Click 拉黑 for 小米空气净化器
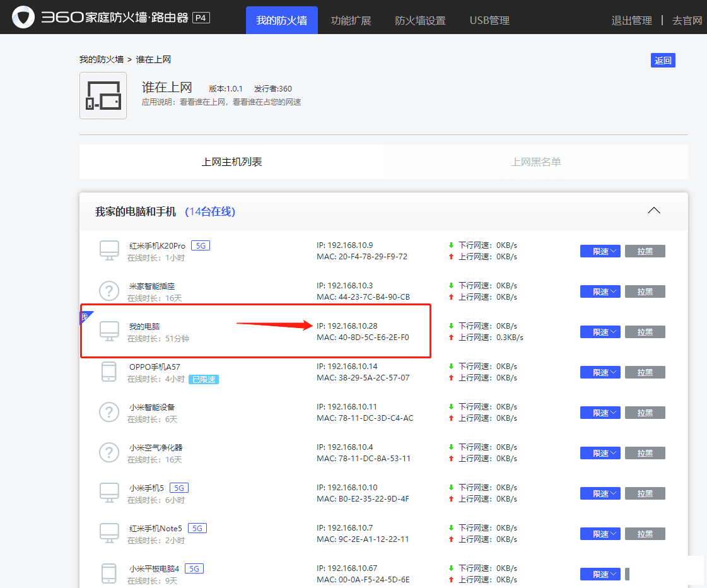The height and width of the screenshot is (588, 707). [645, 453]
